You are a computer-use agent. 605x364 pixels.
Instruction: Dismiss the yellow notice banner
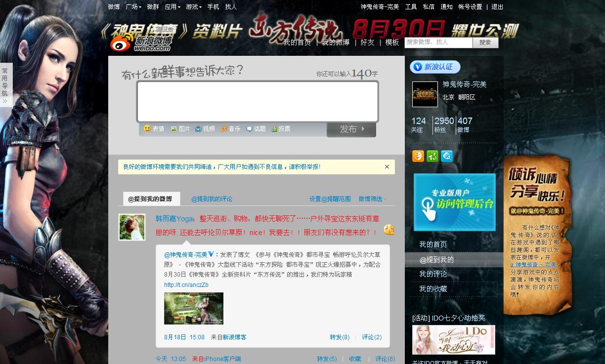tap(387, 167)
